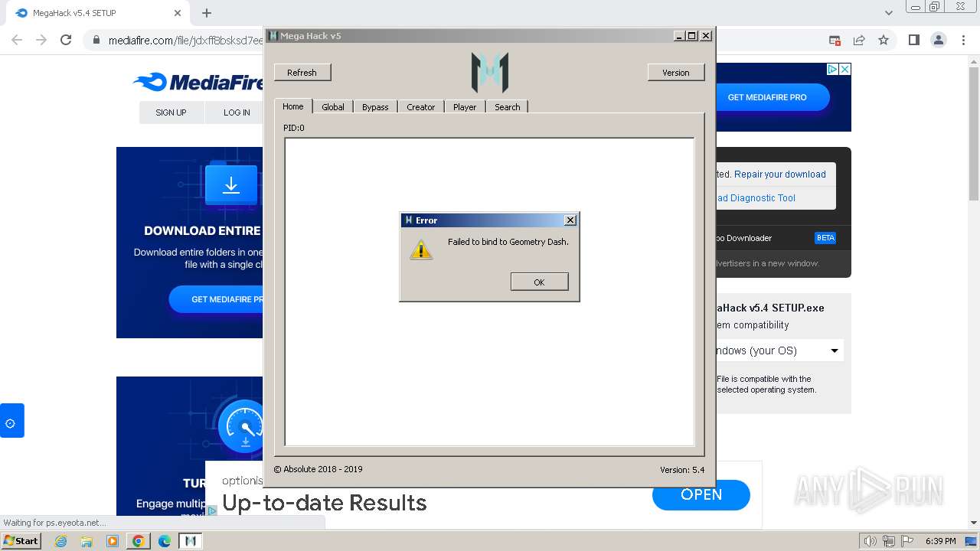Toggle the Chrome side panel icon
Screen dimensions: 980x551
pos(914,40)
